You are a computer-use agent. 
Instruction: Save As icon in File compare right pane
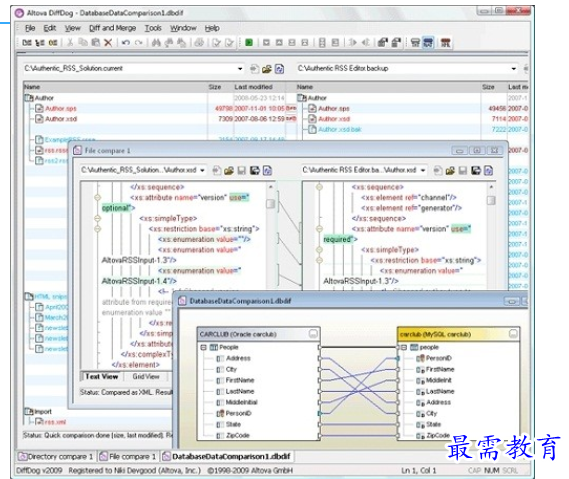click(x=476, y=171)
